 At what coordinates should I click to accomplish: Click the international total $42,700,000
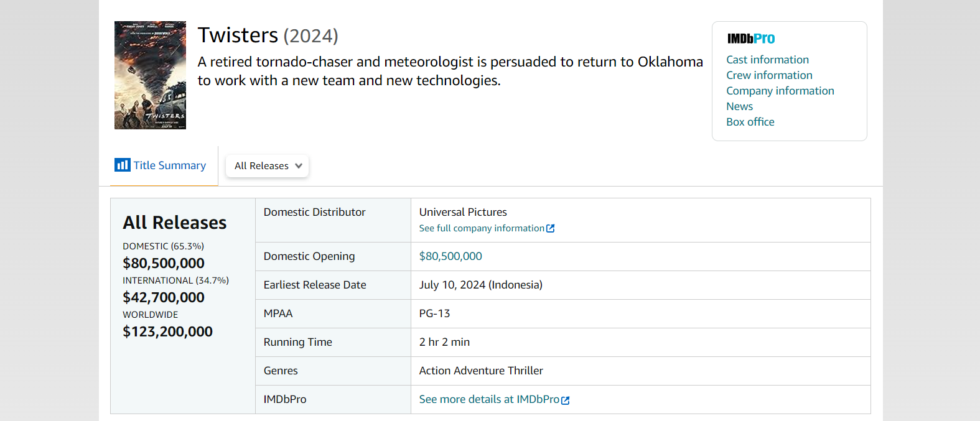tap(164, 297)
